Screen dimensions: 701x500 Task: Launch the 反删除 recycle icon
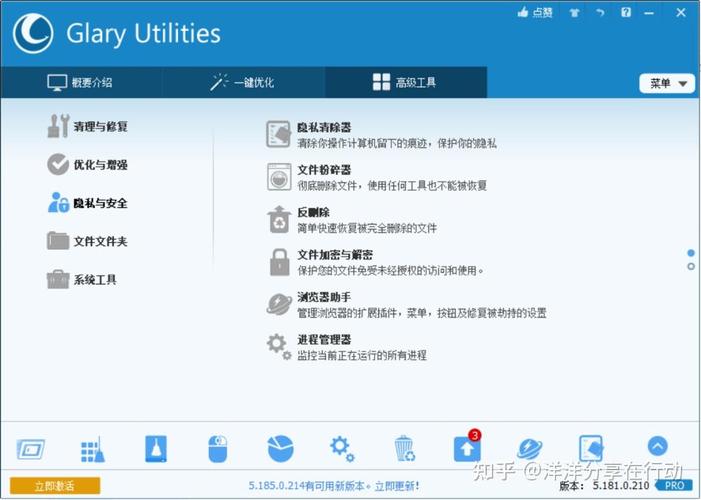[x=279, y=219]
